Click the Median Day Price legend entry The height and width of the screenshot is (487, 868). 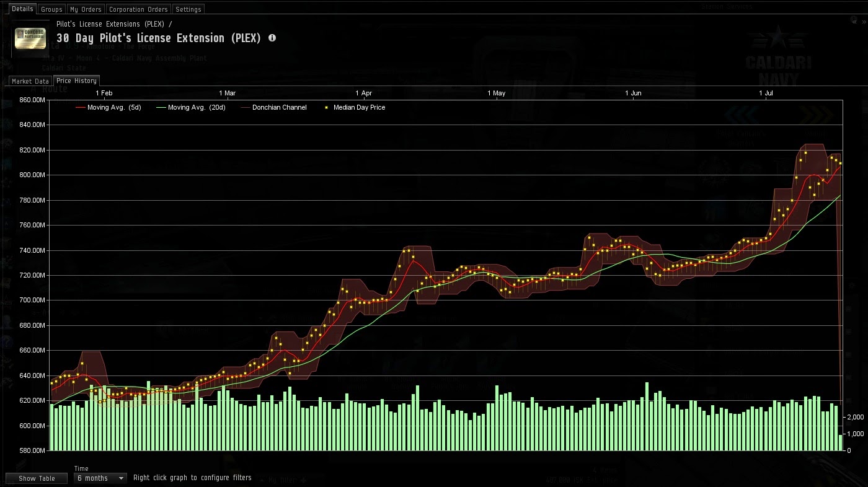tap(354, 107)
